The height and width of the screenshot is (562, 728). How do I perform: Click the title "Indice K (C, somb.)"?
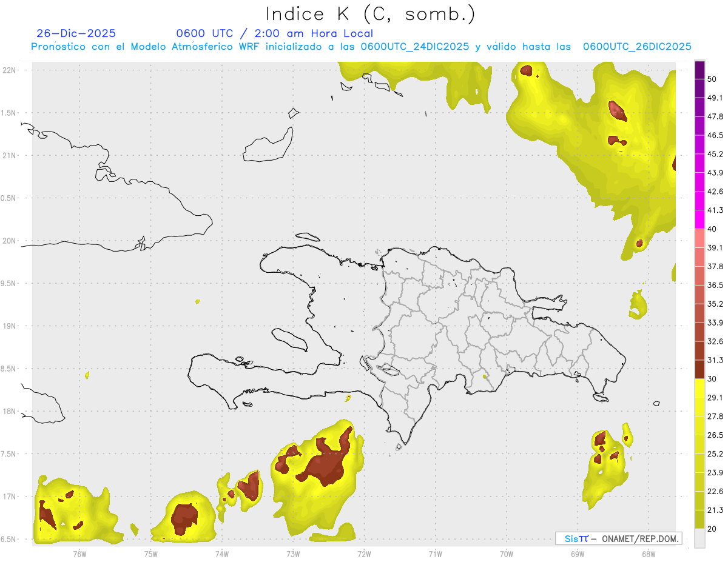[x=370, y=13]
